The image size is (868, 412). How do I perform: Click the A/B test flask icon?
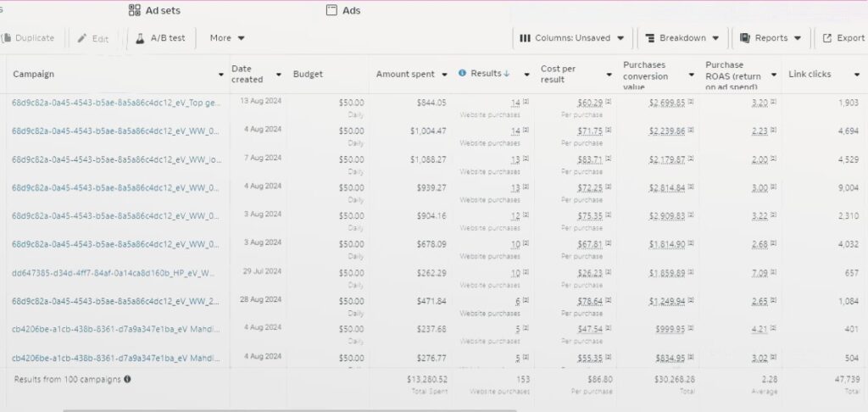140,38
